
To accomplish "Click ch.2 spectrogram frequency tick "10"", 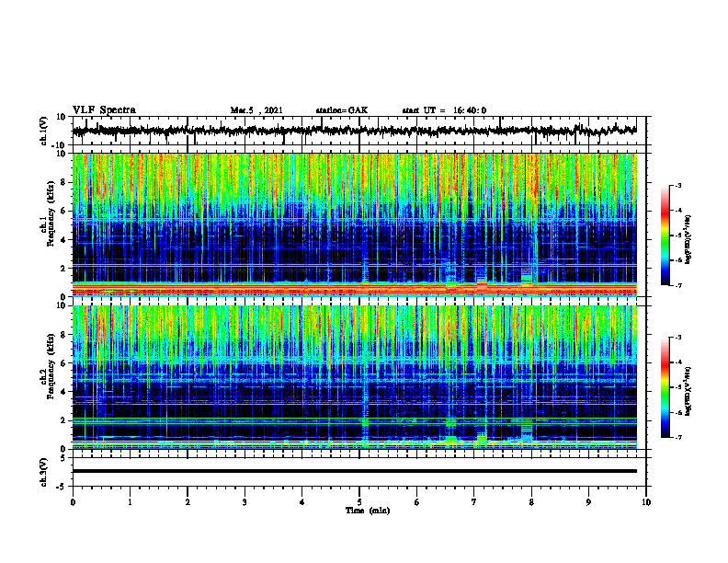I will pos(62,305).
